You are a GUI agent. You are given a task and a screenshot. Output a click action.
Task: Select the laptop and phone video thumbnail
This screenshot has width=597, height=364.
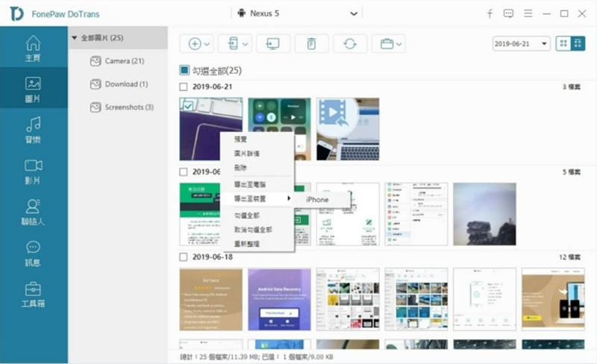coord(348,129)
